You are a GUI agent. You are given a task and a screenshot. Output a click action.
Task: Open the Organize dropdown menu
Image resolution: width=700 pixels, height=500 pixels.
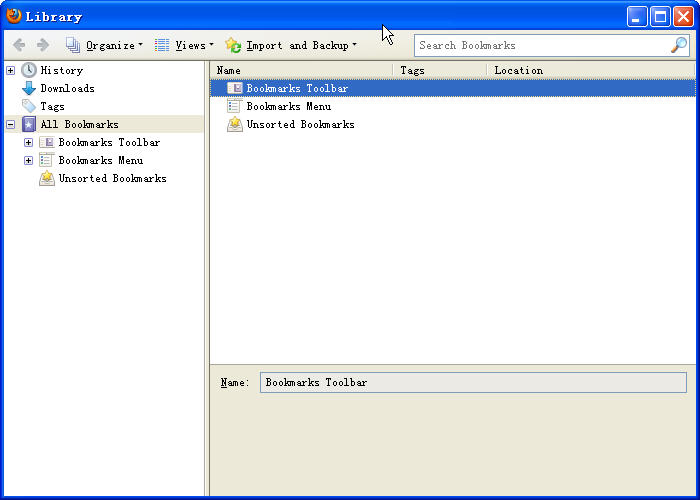(105, 45)
